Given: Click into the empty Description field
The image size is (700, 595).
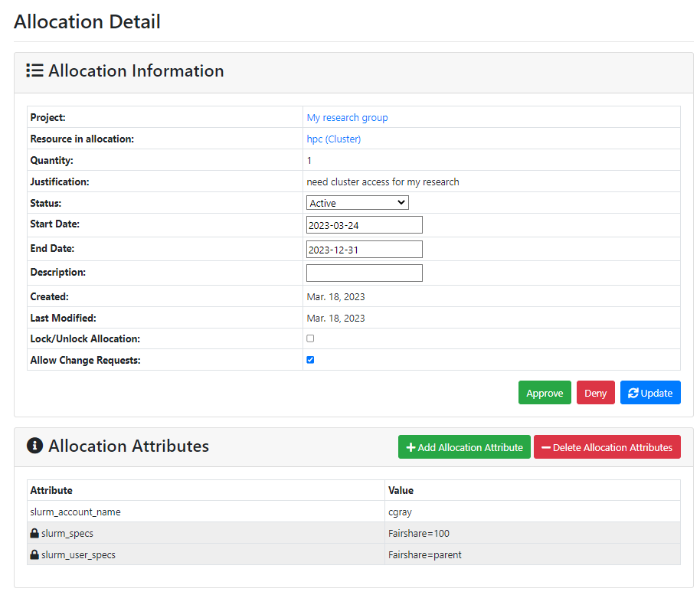Looking at the screenshot, I should (365, 273).
